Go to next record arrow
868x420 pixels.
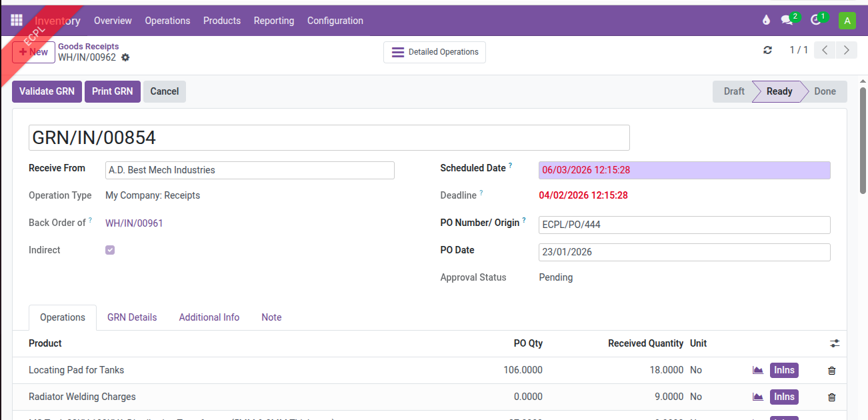point(847,51)
